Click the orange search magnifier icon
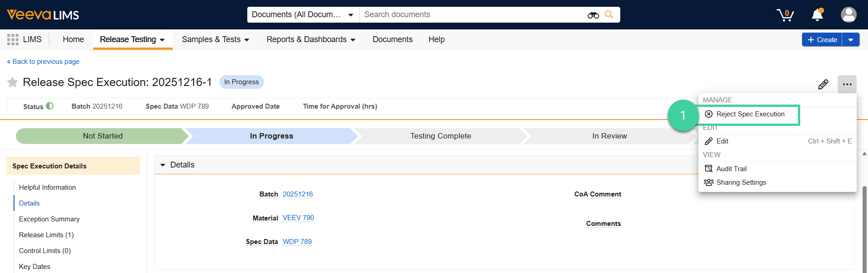Viewport: 868px width, 273px height. pos(609,14)
